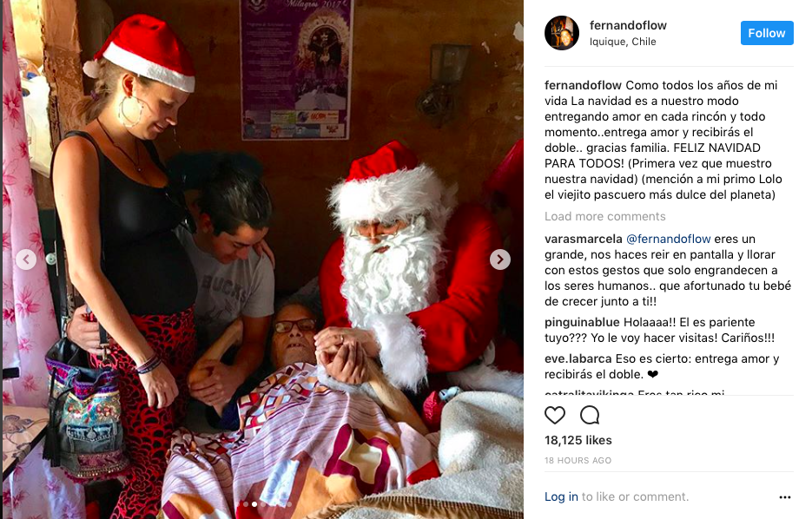Go to previous photo with left arrow

pyautogui.click(x=26, y=259)
